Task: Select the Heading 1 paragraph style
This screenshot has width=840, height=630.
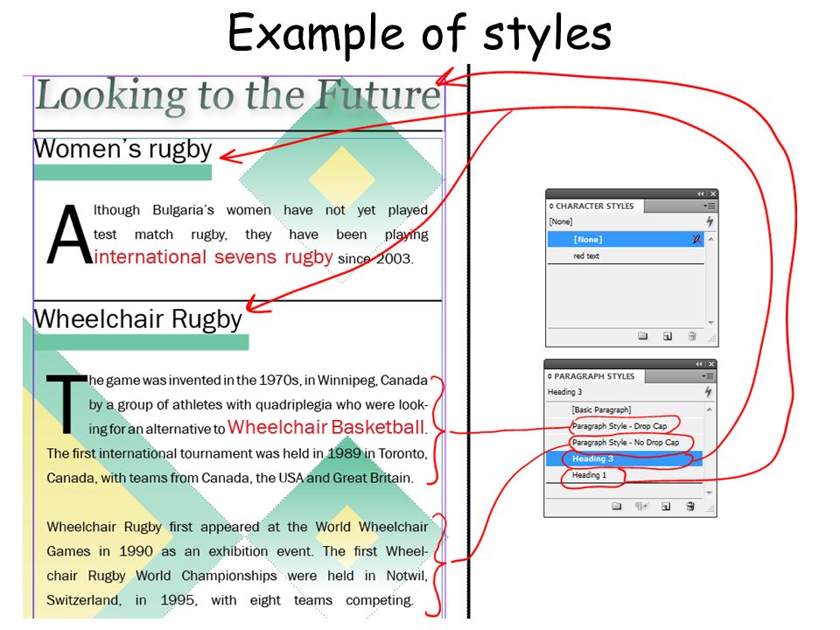Action: click(624, 474)
